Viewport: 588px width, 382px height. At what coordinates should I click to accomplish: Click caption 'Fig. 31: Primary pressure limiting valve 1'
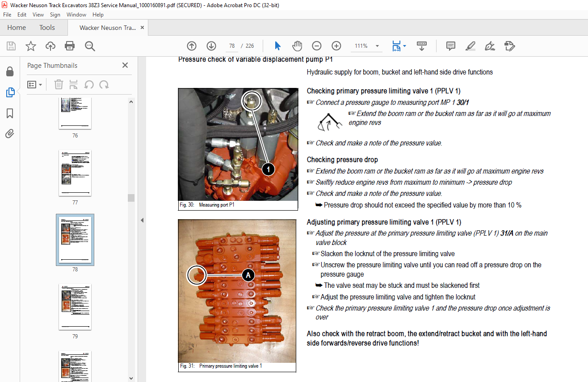tap(221, 366)
